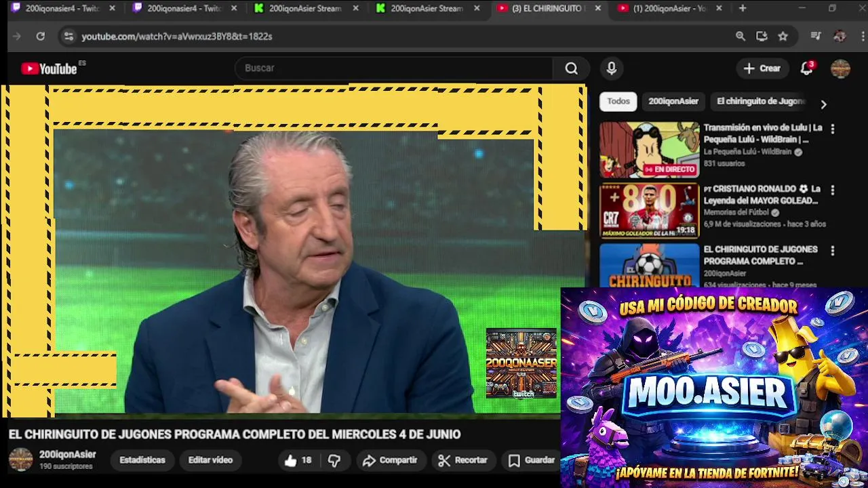Open the 'CRISTIANO RONALDO La Leyenda' title

[762, 195]
